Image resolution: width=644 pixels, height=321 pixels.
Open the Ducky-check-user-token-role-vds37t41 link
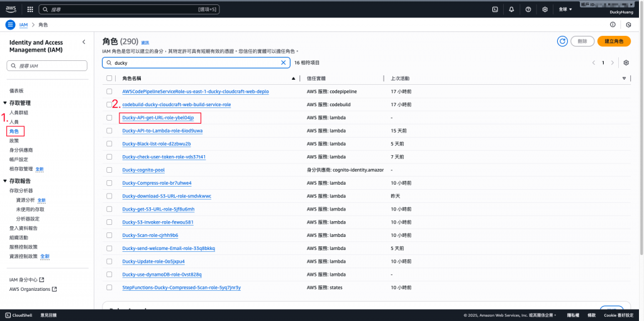pyautogui.click(x=164, y=157)
